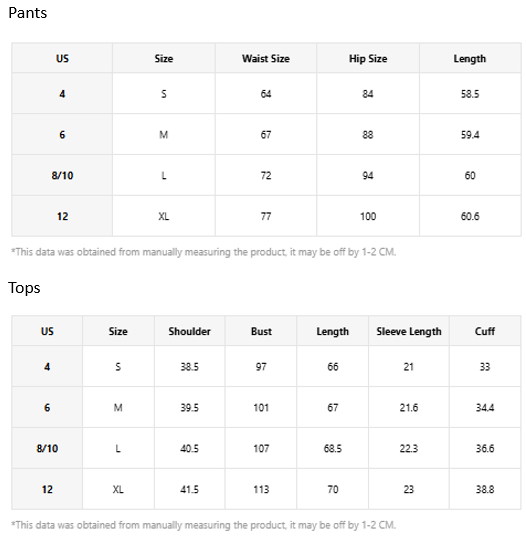The image size is (526, 546).
Task: Select the 38.8 cuff value cell
Action: point(485,489)
